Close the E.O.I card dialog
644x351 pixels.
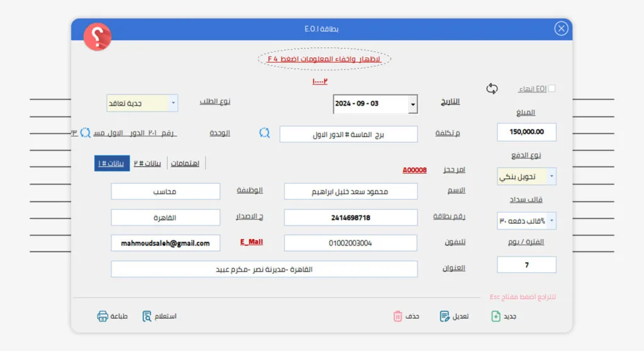(x=561, y=28)
